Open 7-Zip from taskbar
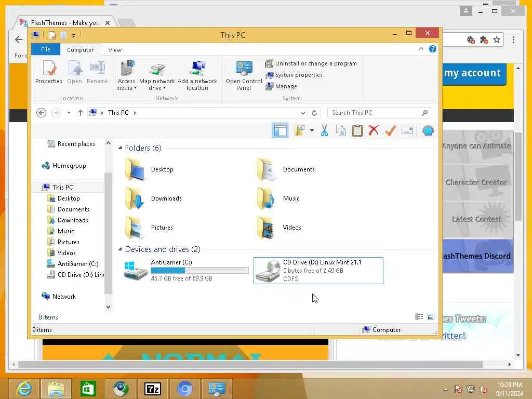 tap(152, 389)
